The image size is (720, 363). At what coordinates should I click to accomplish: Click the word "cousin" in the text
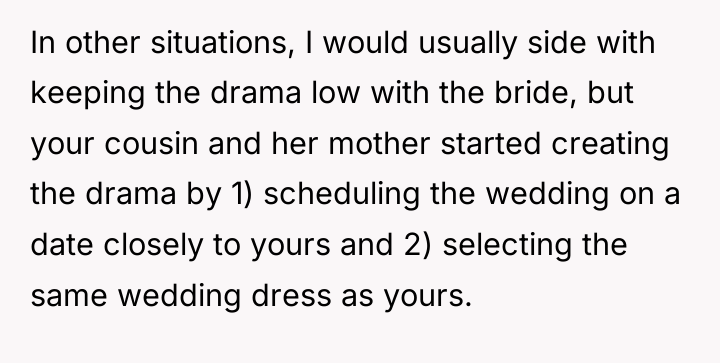click(152, 144)
